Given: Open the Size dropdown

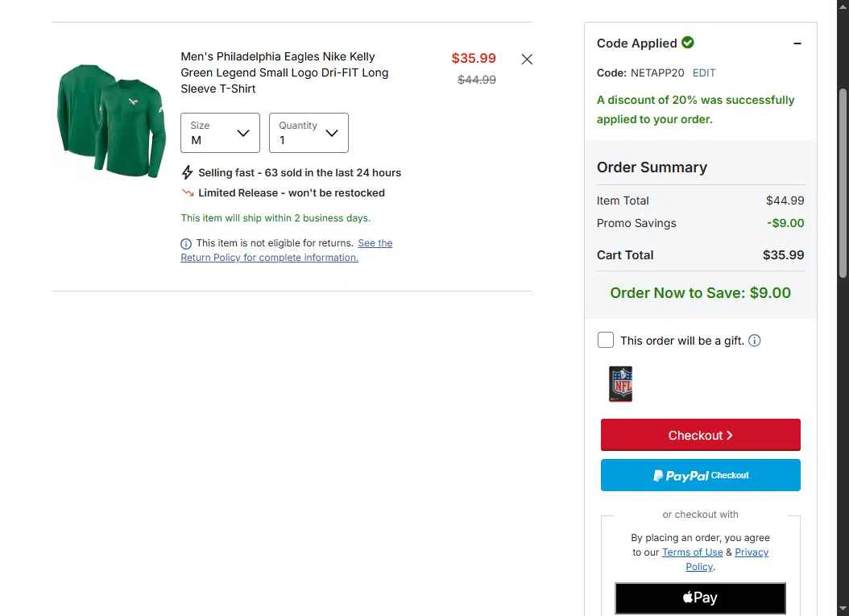Looking at the screenshot, I should [x=221, y=133].
